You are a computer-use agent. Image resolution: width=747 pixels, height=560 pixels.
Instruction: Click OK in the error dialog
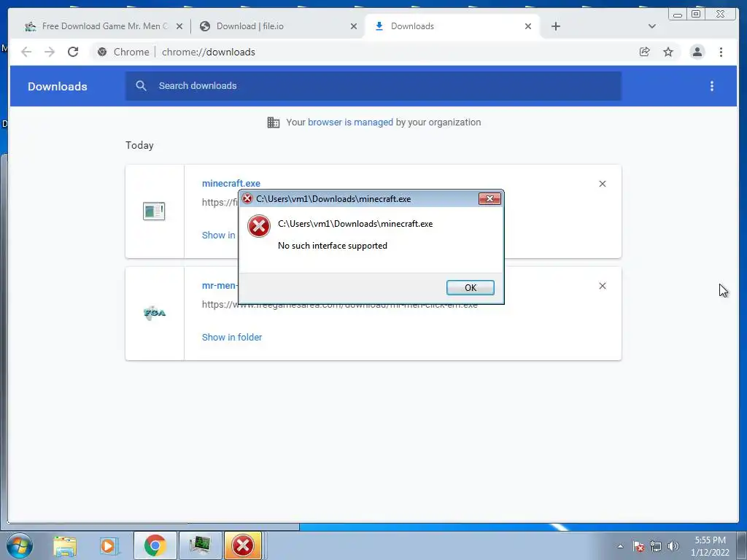pyautogui.click(x=470, y=287)
